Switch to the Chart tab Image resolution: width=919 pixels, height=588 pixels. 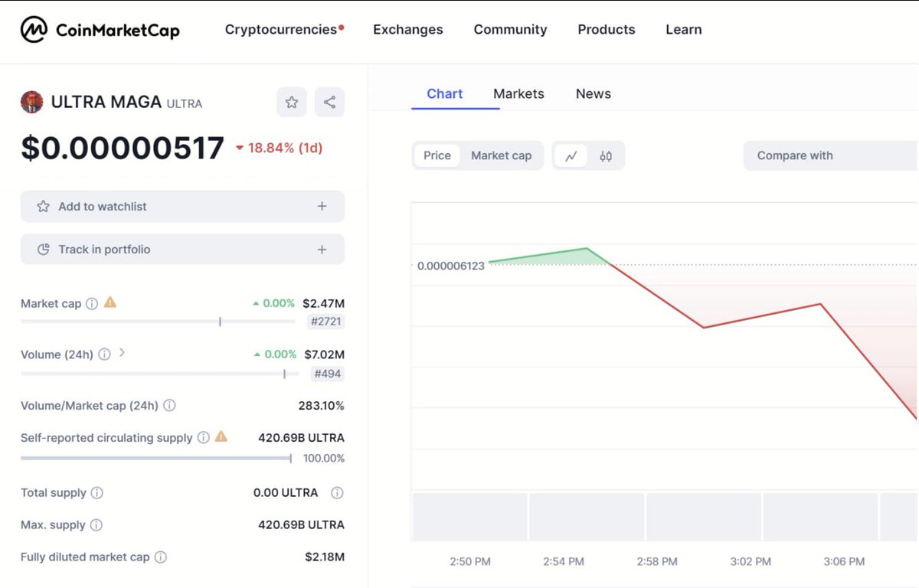click(445, 94)
